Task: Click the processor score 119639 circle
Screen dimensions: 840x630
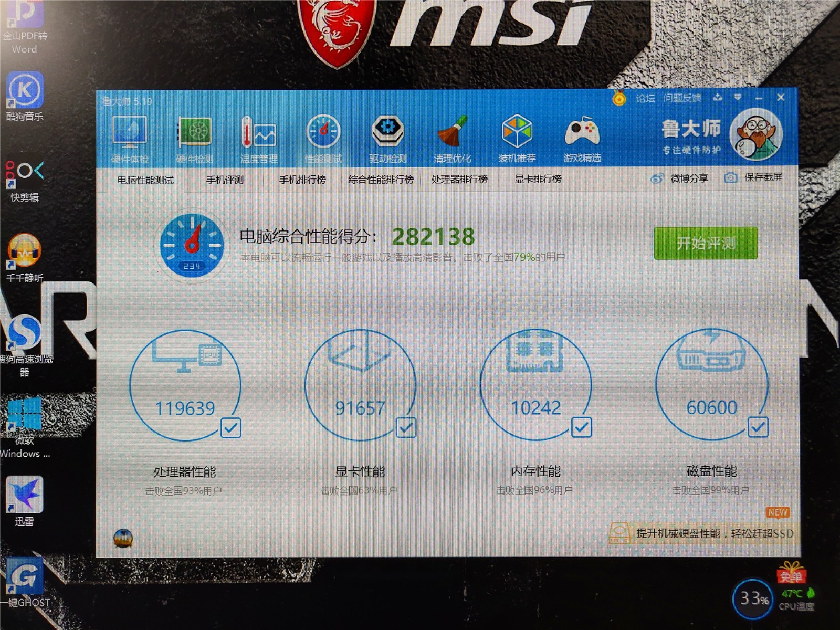Action: point(185,385)
